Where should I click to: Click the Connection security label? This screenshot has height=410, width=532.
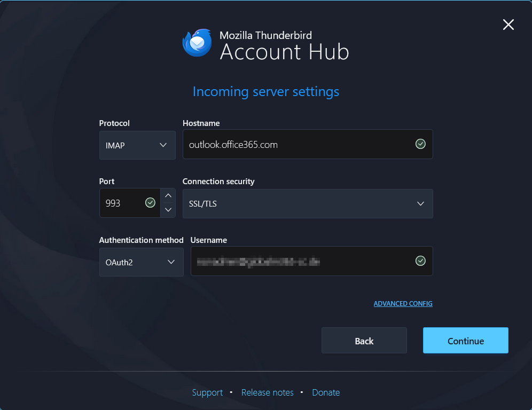(x=218, y=182)
